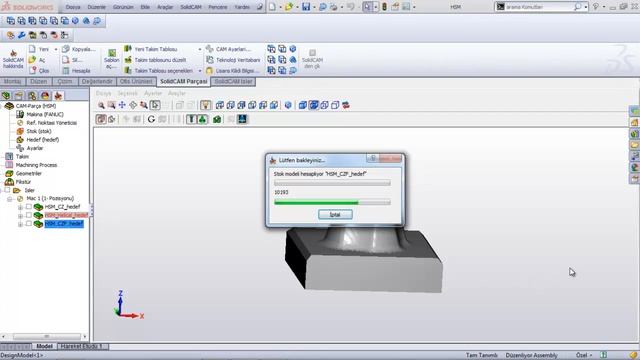The height and width of the screenshot is (360, 640).
Task: Click the rotate view icon in simulation toolbar
Action: coord(133,105)
